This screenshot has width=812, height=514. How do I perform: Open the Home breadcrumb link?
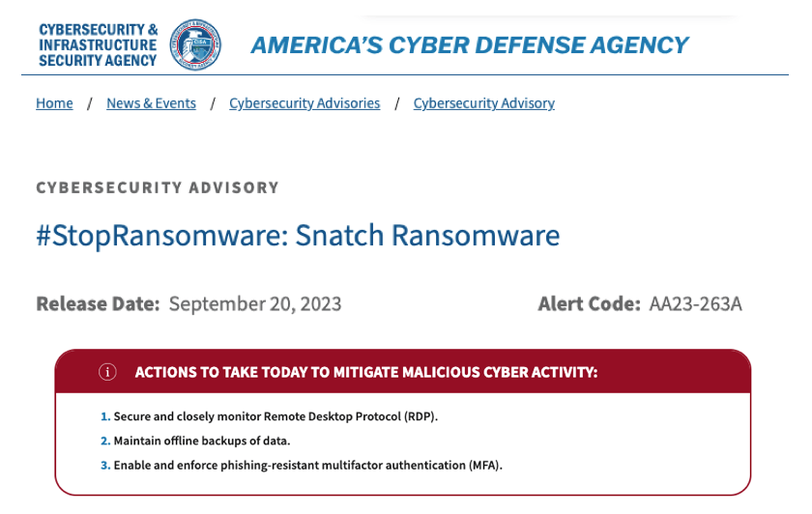coord(54,103)
